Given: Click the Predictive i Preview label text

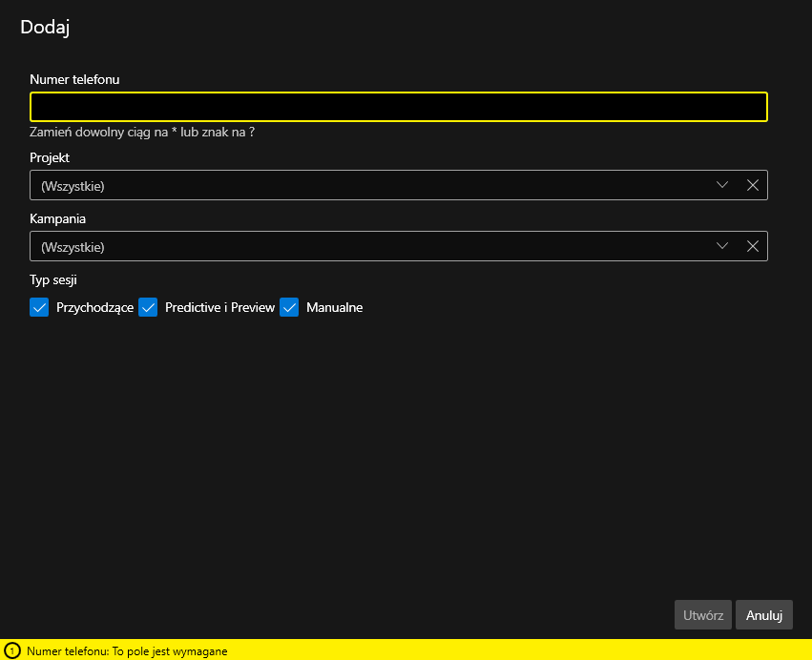Looking at the screenshot, I should coord(219,308).
